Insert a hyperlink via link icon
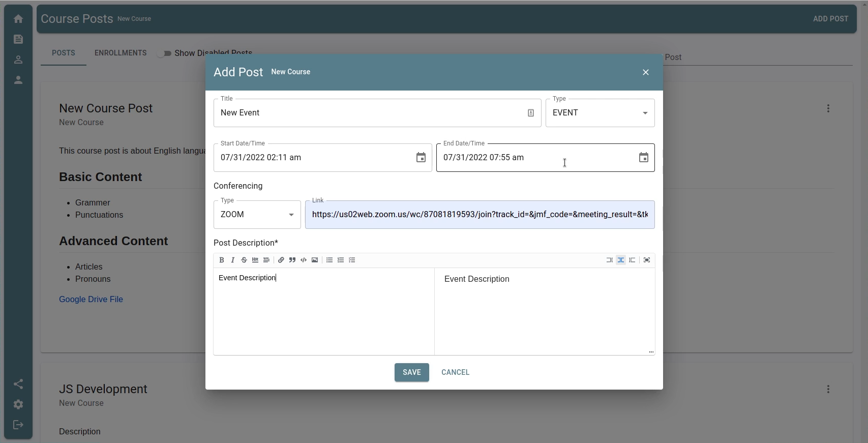This screenshot has width=868, height=443. tap(281, 260)
